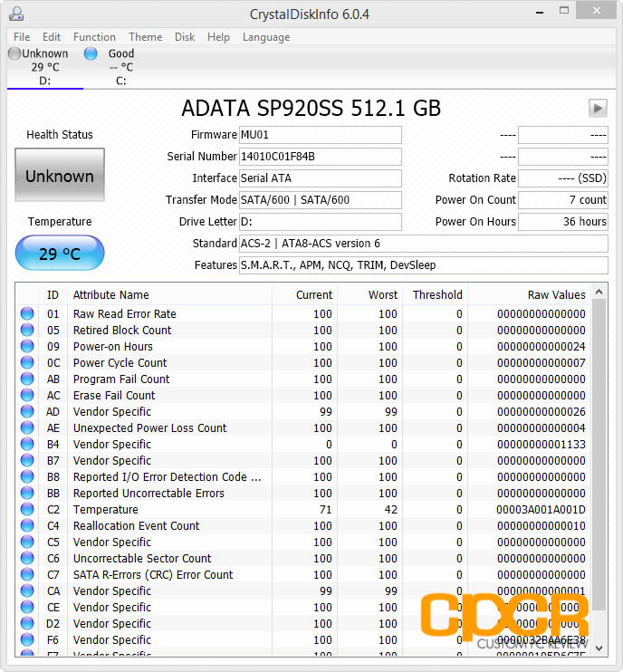Click the Rotation Rate field showing SSD
The width and height of the screenshot is (623, 672).
pos(562,178)
